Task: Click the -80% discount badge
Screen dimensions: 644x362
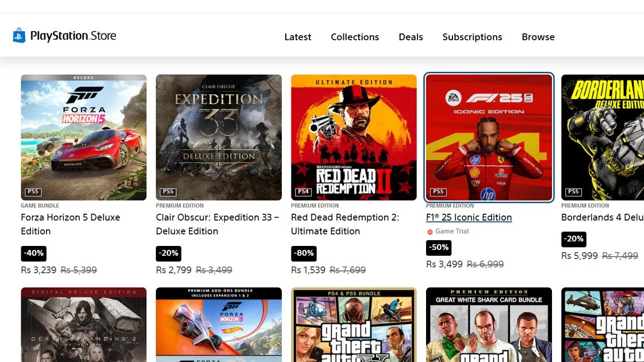Action: (x=304, y=253)
